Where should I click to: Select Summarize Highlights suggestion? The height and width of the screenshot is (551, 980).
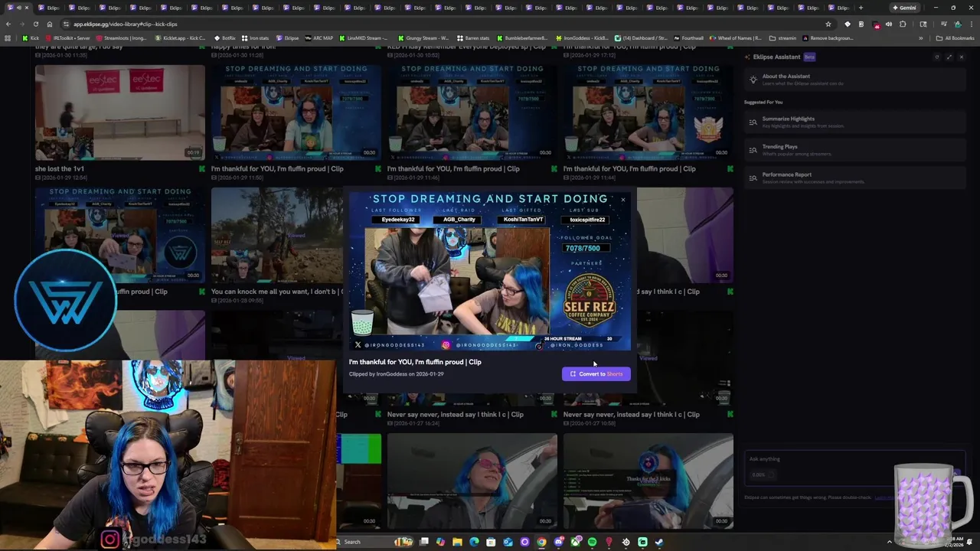pyautogui.click(x=854, y=122)
